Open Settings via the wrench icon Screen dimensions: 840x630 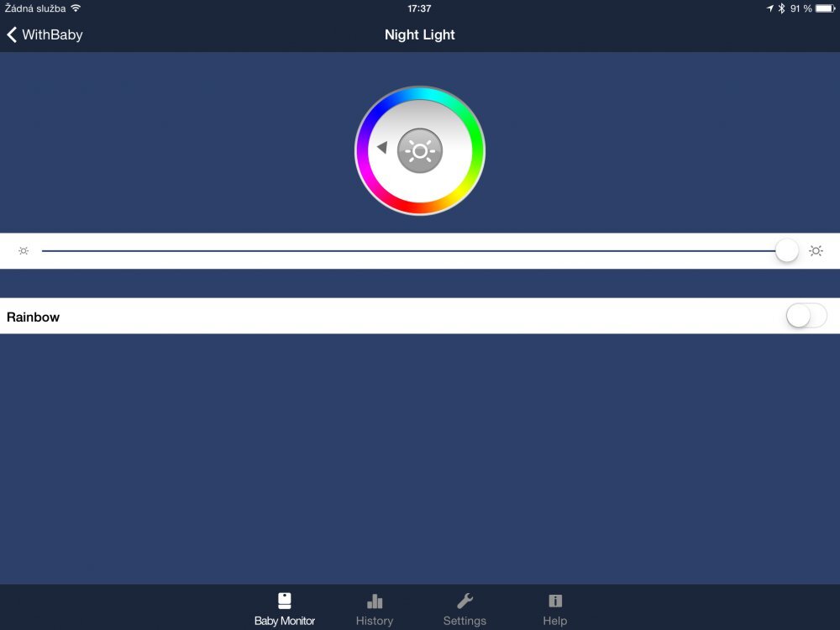(465, 600)
